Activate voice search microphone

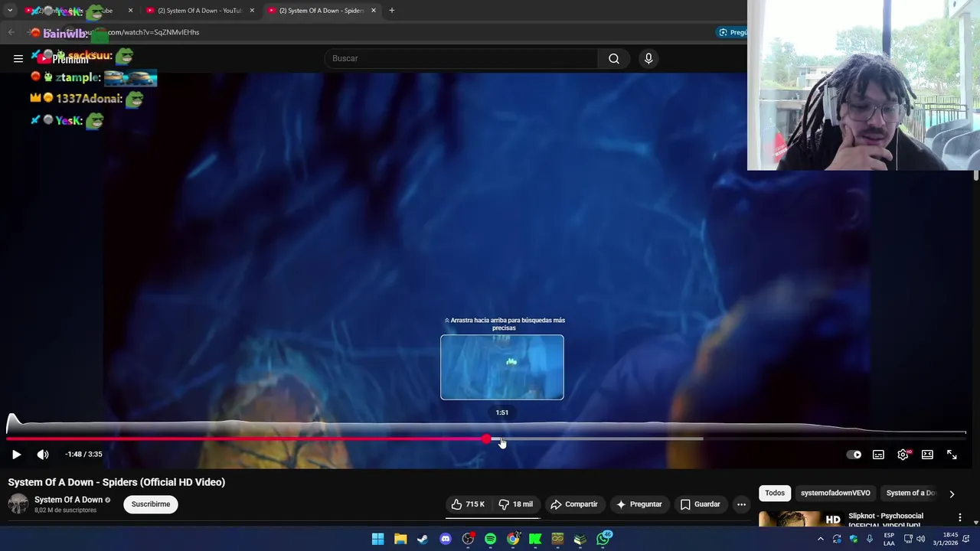click(648, 58)
